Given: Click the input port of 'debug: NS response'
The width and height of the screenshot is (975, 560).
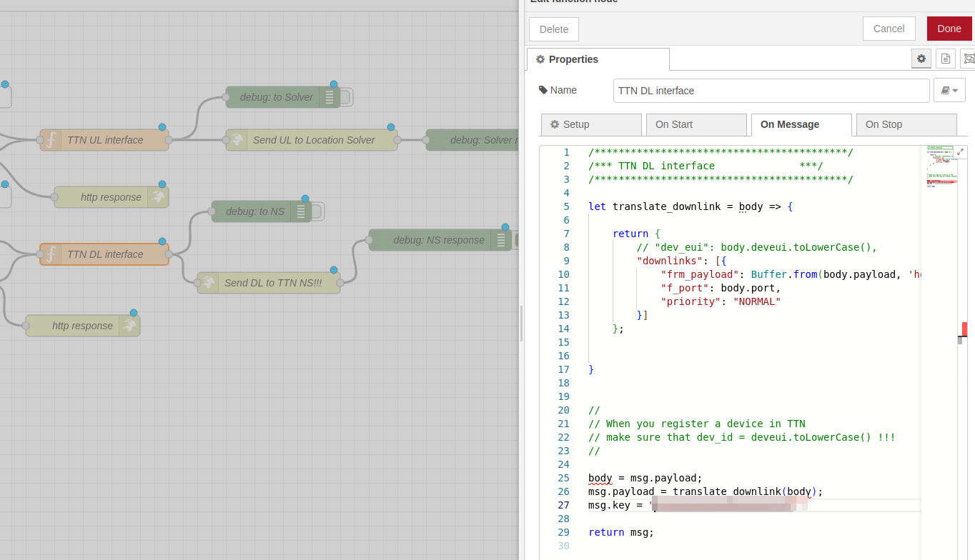Looking at the screenshot, I should (x=369, y=240).
